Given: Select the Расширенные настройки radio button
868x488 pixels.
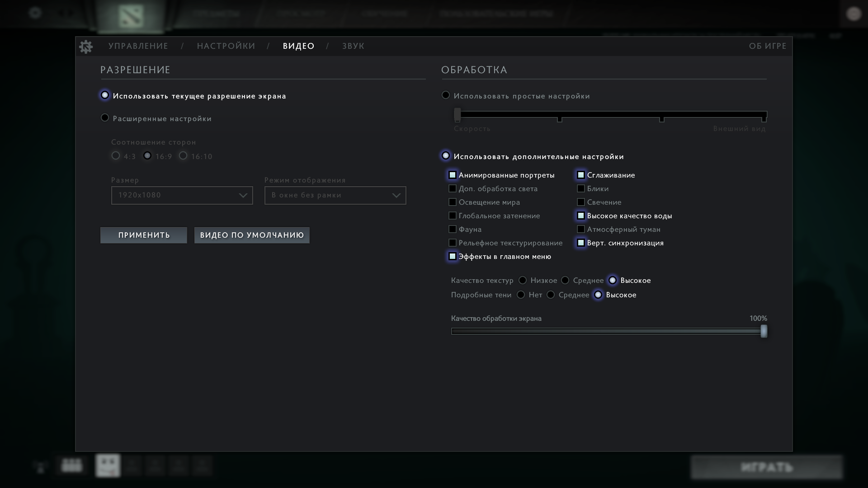Looking at the screenshot, I should coord(105,118).
